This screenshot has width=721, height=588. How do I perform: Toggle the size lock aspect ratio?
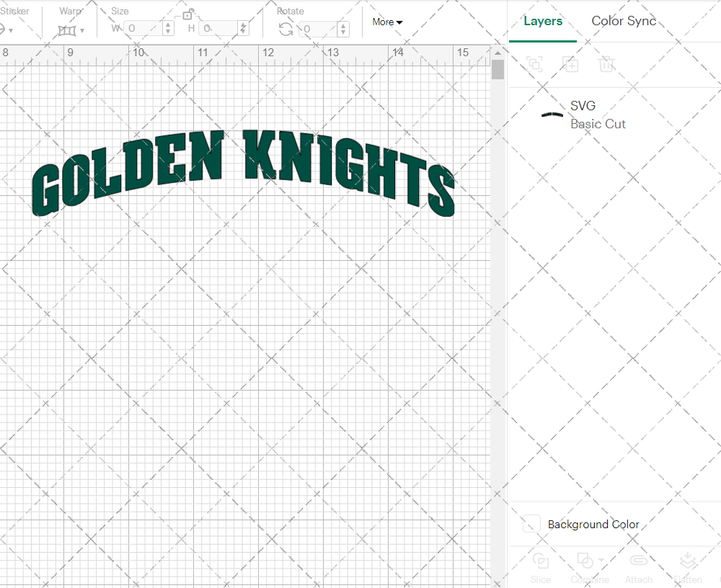coord(189,14)
